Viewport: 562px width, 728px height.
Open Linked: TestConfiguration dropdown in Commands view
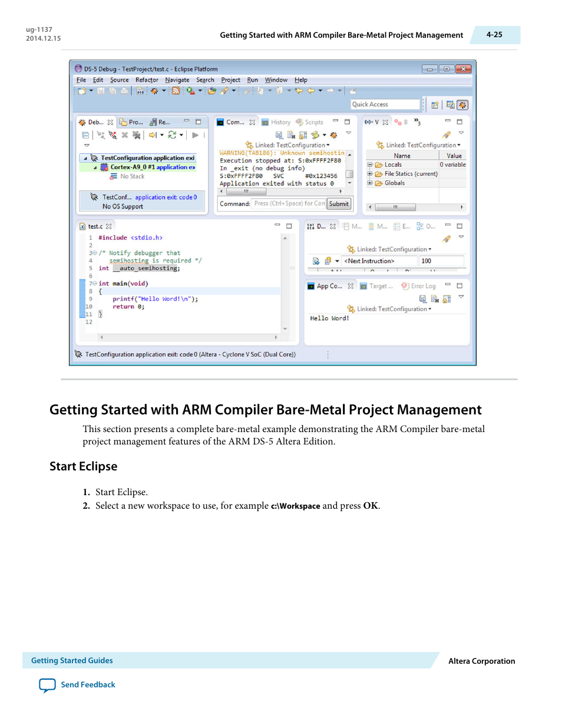pos(292,145)
